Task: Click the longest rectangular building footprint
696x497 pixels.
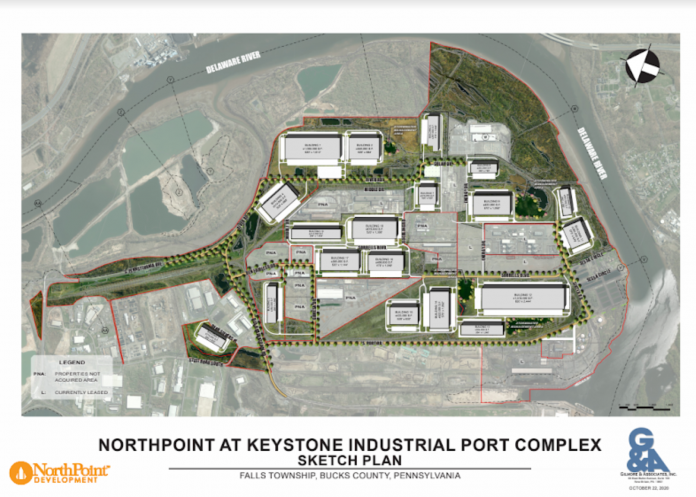Action: coord(524,298)
